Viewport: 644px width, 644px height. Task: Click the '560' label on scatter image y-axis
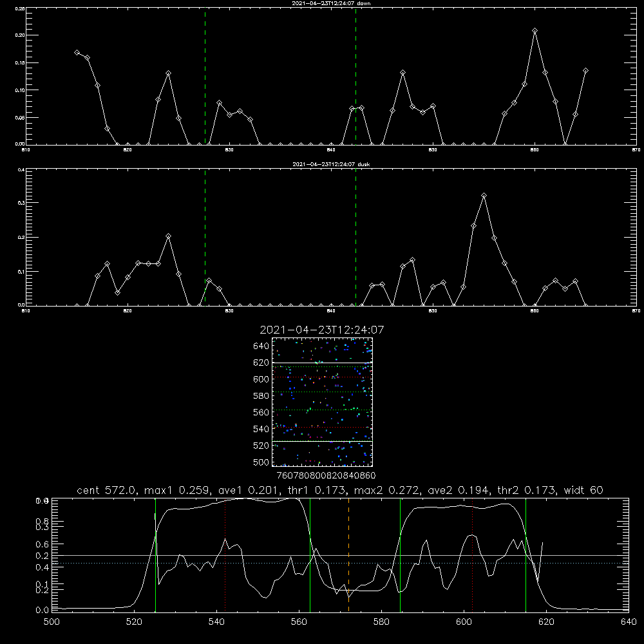261,412
